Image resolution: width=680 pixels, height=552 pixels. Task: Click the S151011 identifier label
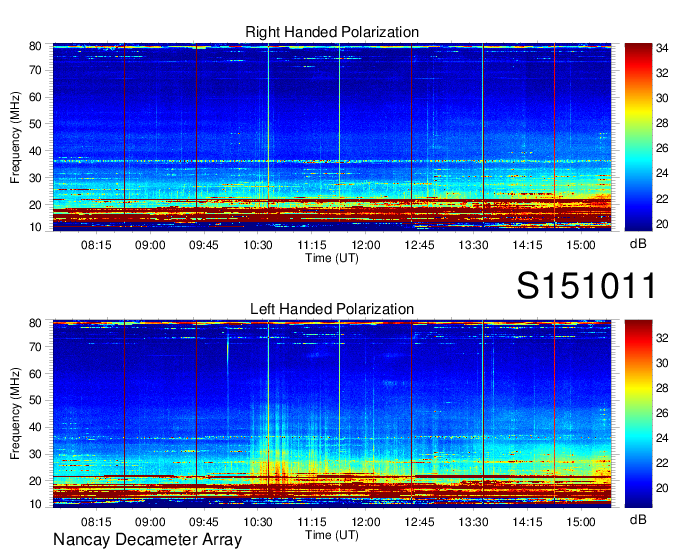pyautogui.click(x=586, y=285)
